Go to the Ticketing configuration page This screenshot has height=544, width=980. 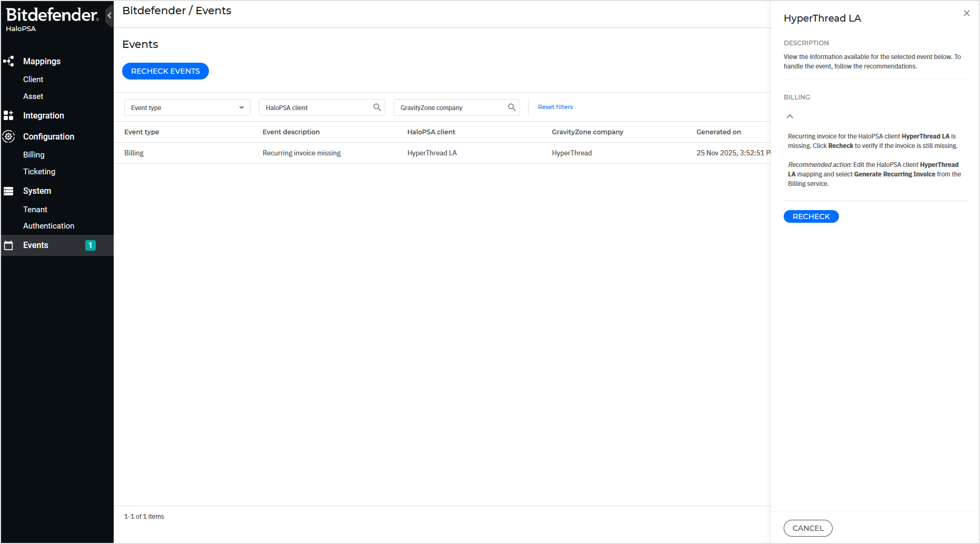tap(39, 172)
